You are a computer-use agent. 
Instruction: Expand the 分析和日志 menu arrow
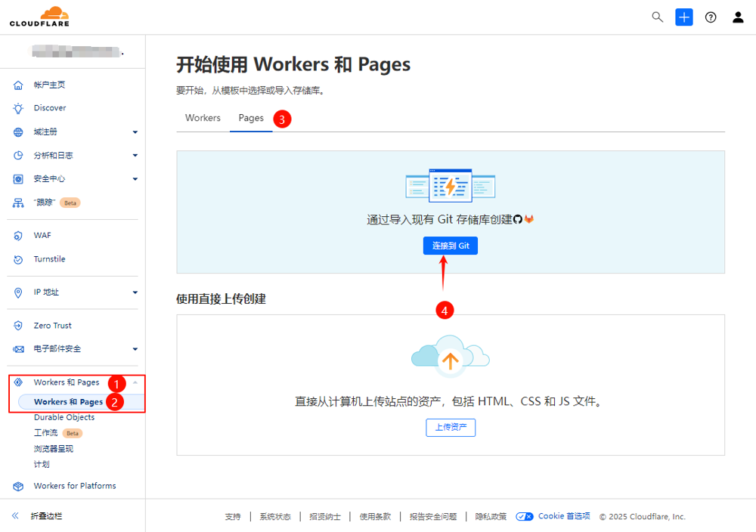click(x=135, y=156)
